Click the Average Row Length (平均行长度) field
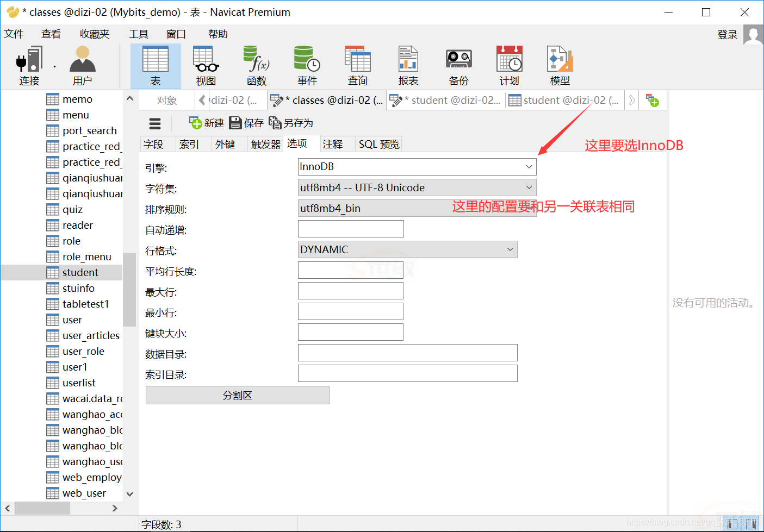Image resolution: width=764 pixels, height=532 pixels. pyautogui.click(x=351, y=270)
